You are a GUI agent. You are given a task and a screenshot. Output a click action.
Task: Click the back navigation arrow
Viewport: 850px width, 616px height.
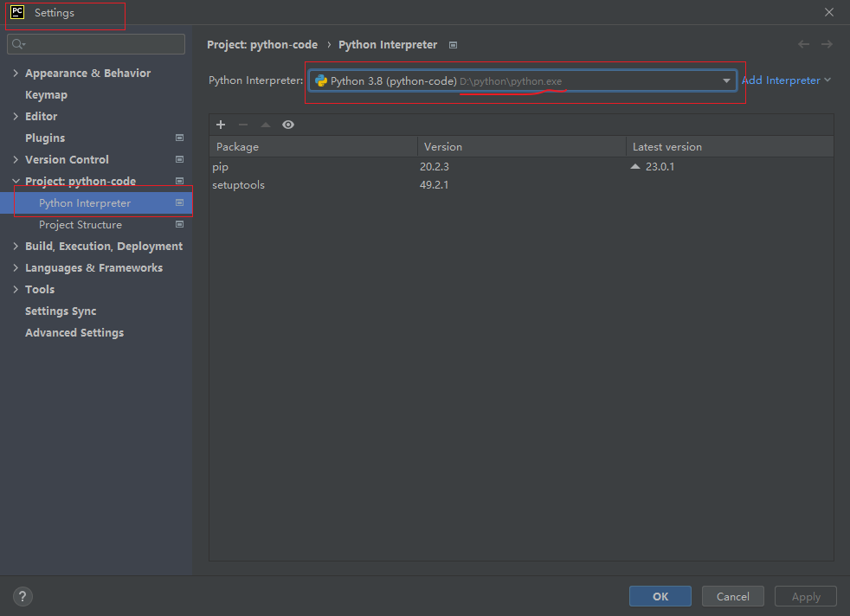(x=803, y=44)
